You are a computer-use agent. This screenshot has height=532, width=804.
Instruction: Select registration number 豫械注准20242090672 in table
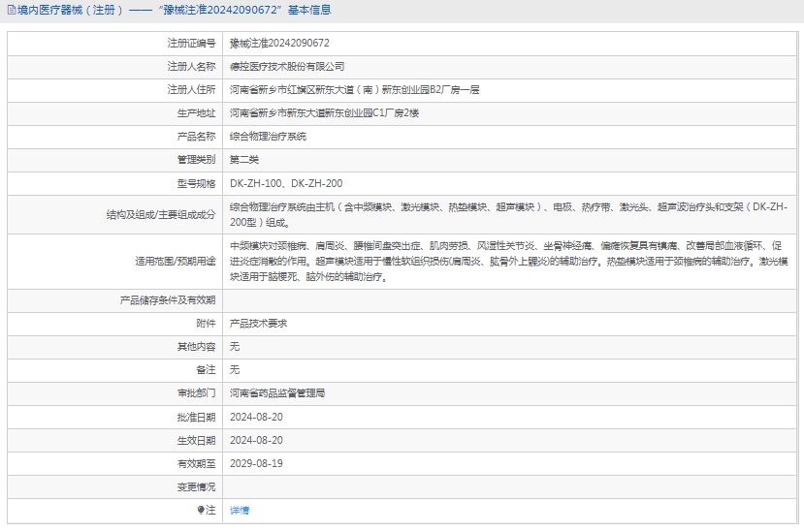[x=279, y=44]
